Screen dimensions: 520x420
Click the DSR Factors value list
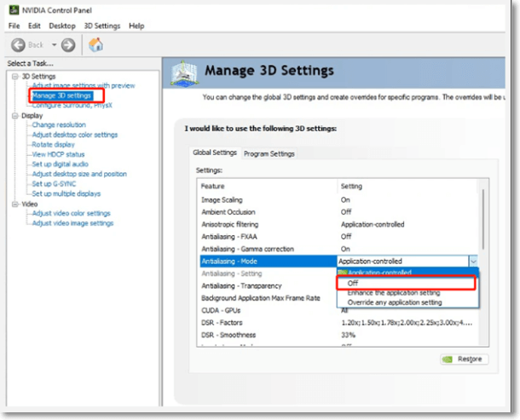pyautogui.click(x=407, y=323)
